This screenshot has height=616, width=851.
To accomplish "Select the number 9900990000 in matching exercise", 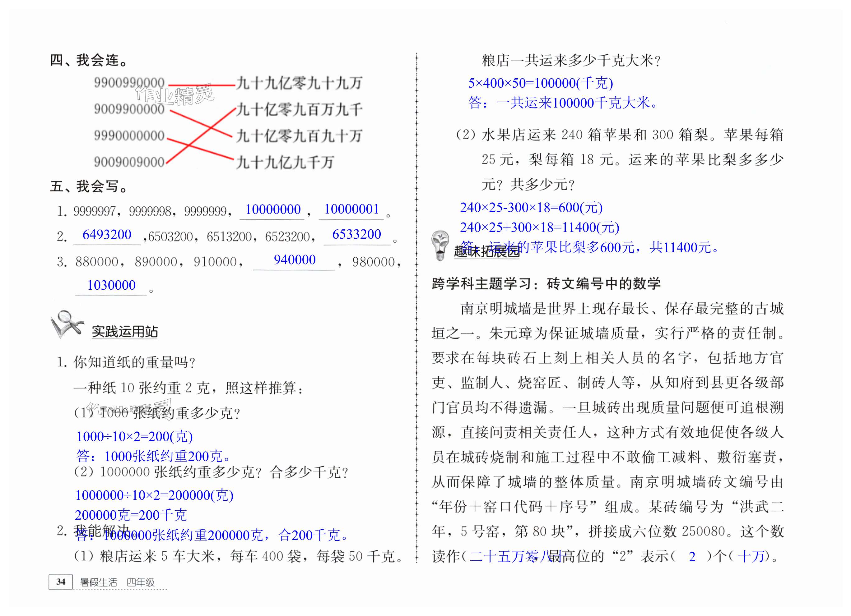I will tap(129, 83).
